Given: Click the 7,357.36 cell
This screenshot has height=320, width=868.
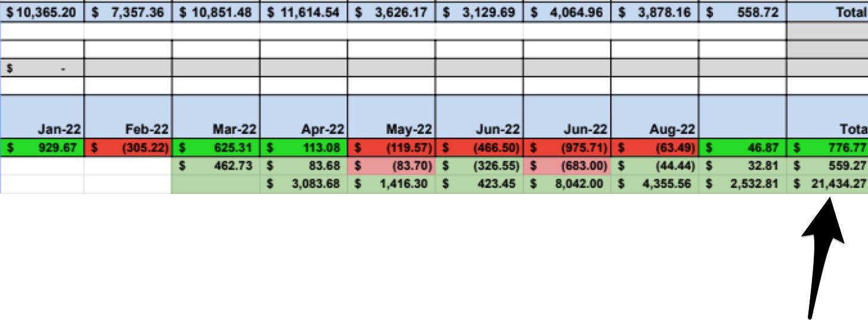Looking at the screenshot, I should pyautogui.click(x=128, y=12).
